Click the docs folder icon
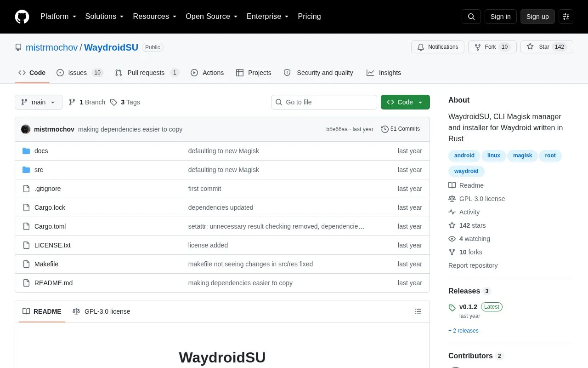Image resolution: width=588 pixels, height=368 pixels. [26, 151]
